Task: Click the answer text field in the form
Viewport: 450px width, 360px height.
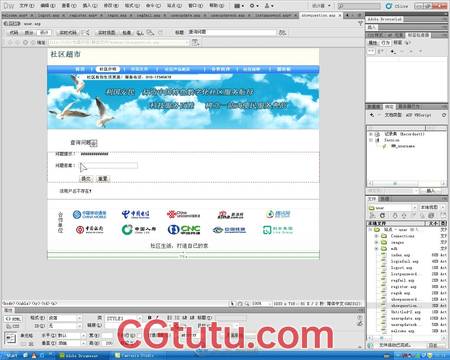Action: pos(109,165)
